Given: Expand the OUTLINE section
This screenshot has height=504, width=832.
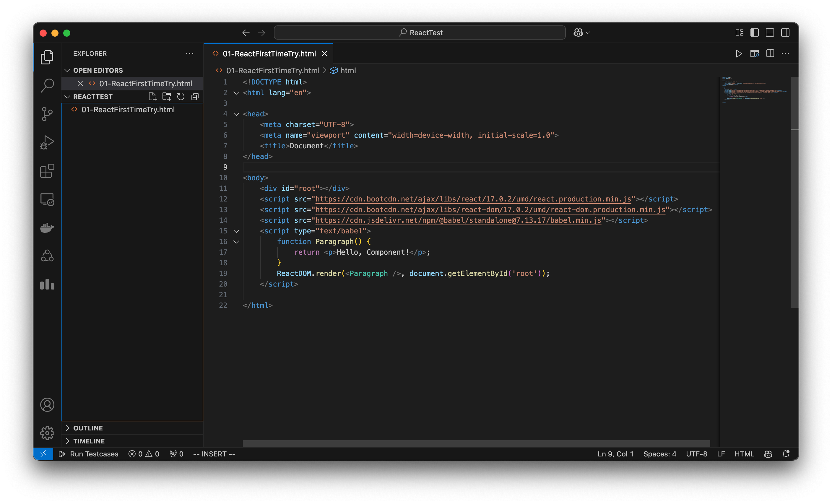Looking at the screenshot, I should point(68,428).
